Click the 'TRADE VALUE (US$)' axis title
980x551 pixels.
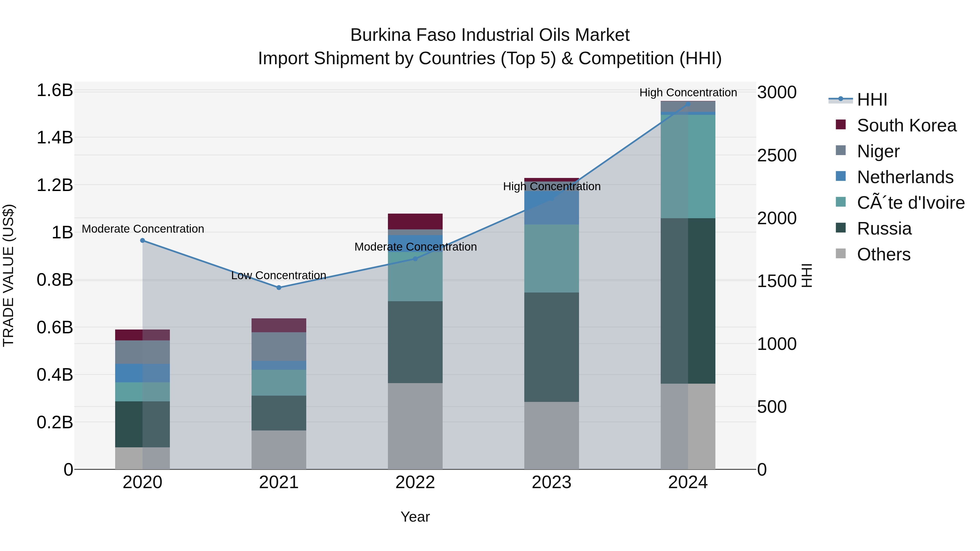8,275
